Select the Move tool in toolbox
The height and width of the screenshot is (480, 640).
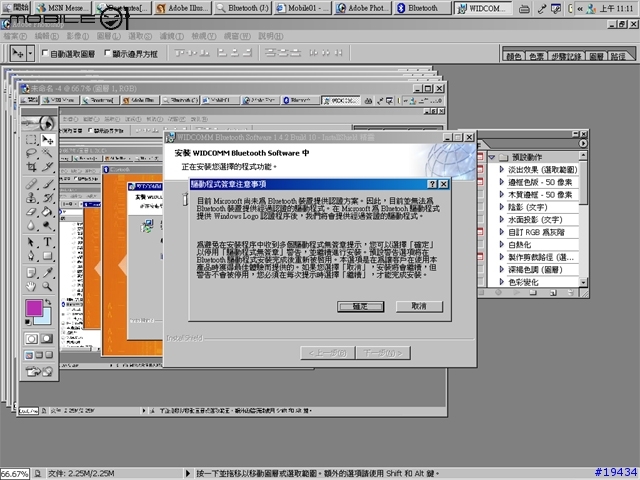pos(48,140)
